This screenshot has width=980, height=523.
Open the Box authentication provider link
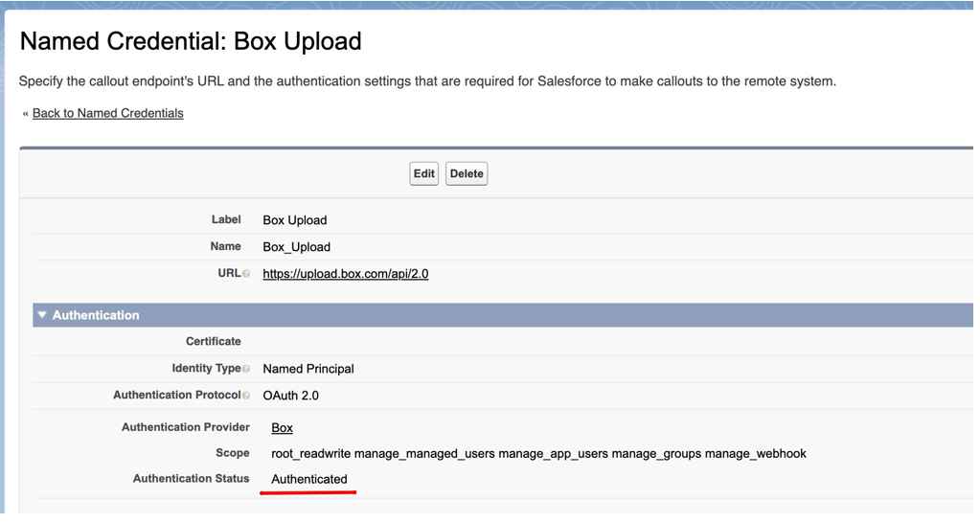pos(282,428)
